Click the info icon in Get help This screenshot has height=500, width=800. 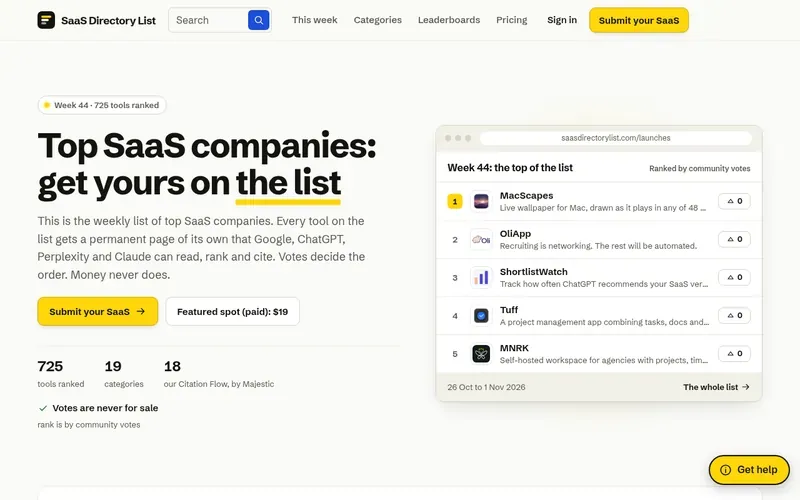(x=725, y=470)
